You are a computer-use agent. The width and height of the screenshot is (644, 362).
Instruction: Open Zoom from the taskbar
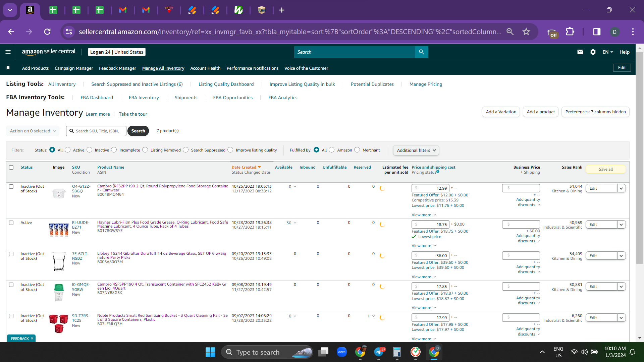point(342,352)
